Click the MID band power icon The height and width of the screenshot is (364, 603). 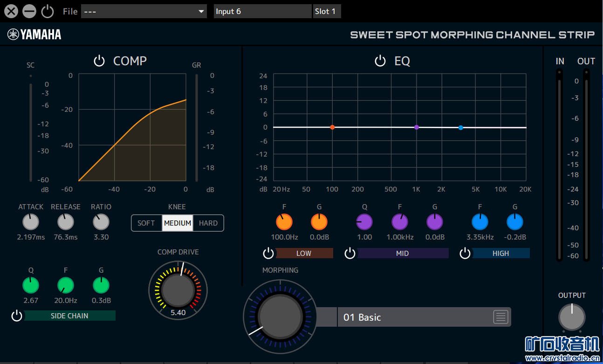pos(350,254)
